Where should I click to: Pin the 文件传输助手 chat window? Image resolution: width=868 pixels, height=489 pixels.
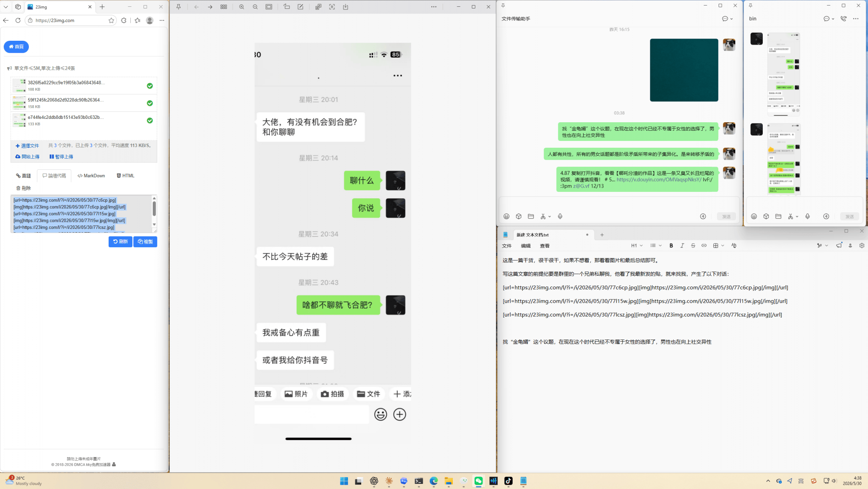coord(503,6)
